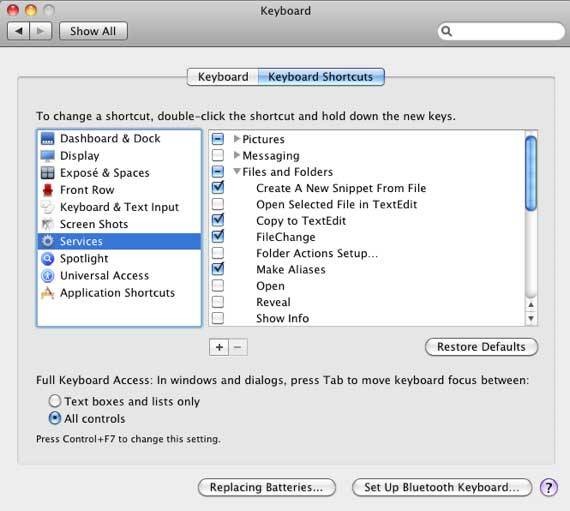This screenshot has width=570, height=511.
Task: Enable the Open Selected File in TextEdit checkbox
Action: click(218, 204)
